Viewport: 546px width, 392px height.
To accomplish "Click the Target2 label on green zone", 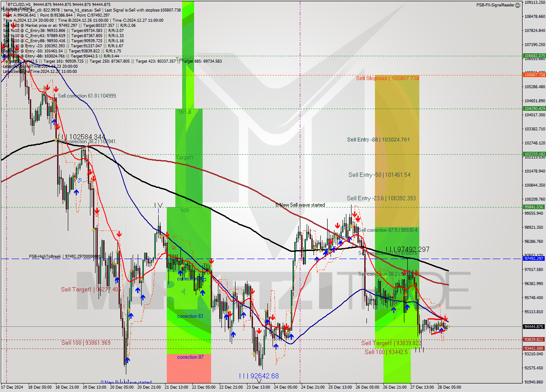I will (x=185, y=59).
